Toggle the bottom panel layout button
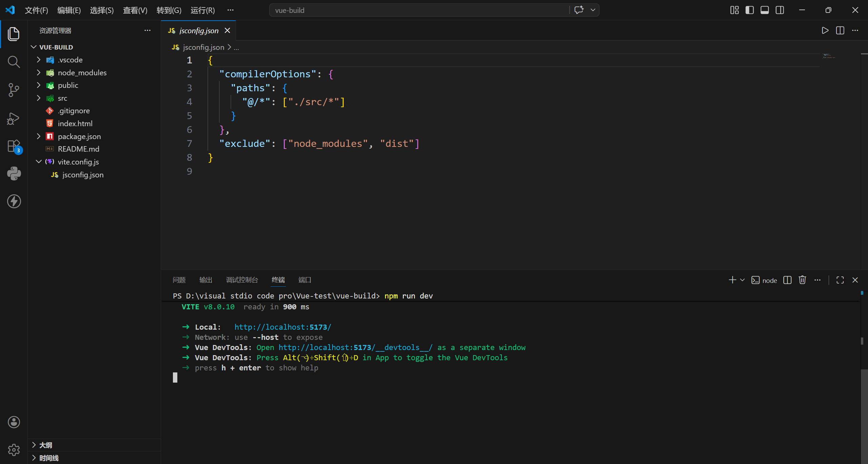The image size is (868, 464). 765,10
